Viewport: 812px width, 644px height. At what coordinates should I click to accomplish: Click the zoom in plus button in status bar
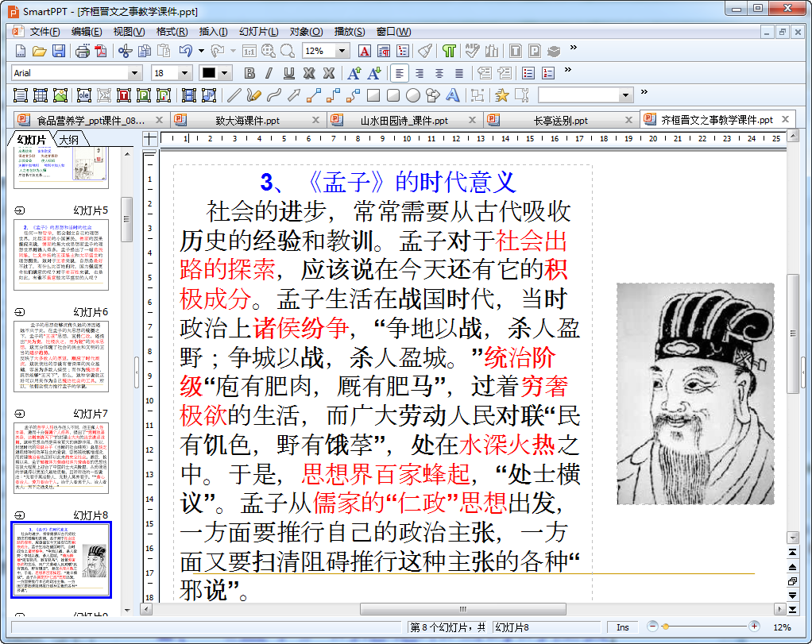coord(754,627)
